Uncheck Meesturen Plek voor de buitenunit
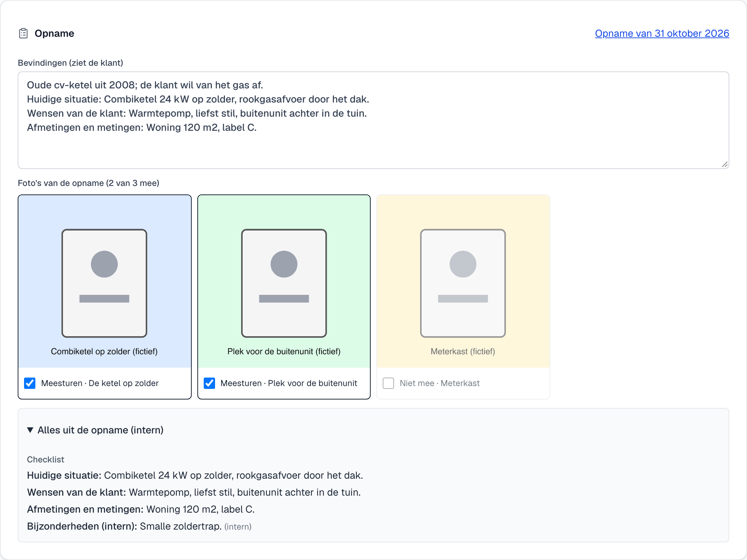The width and height of the screenshot is (747, 560). pos(209,383)
